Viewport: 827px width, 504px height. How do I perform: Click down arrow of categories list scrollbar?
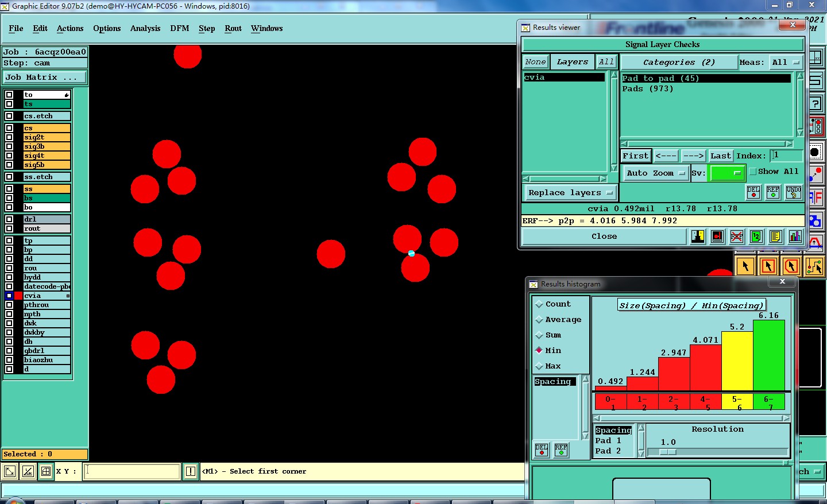[799, 133]
